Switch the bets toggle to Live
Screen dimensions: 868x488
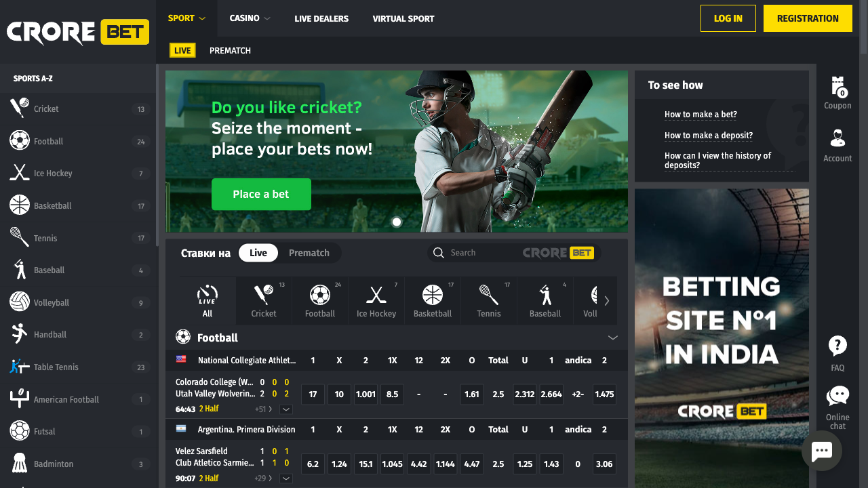tap(258, 253)
